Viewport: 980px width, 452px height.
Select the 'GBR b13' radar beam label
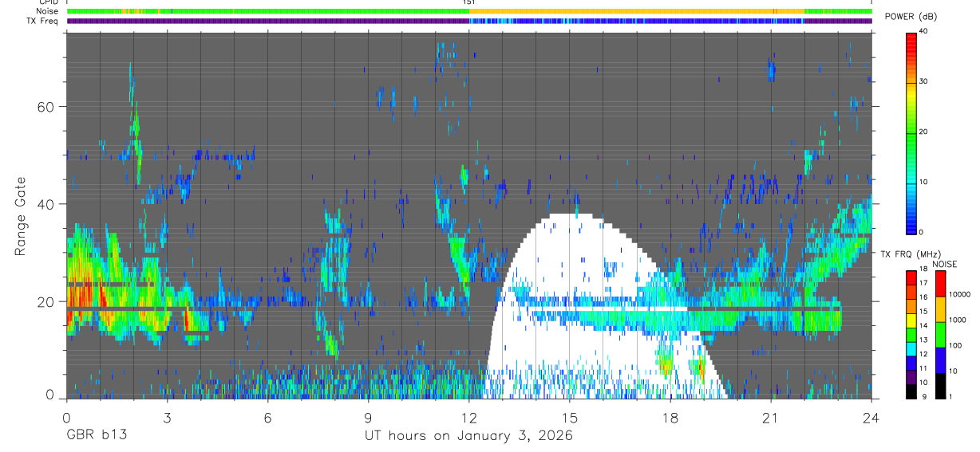[96, 435]
